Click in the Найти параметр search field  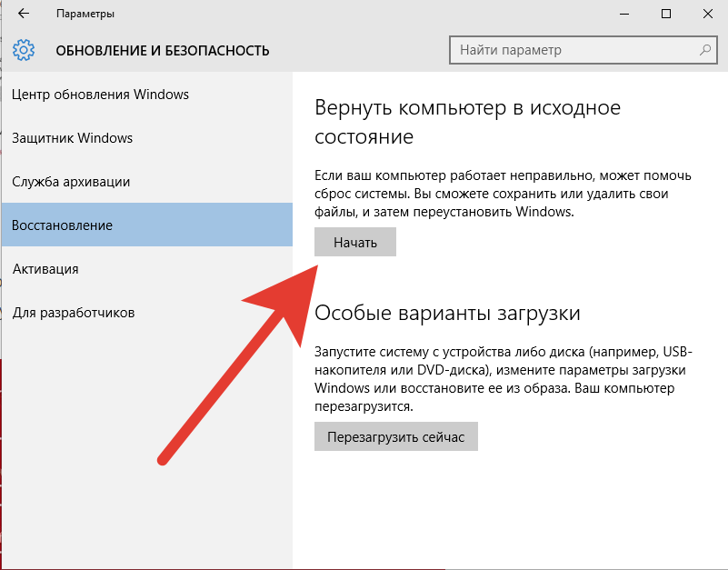click(x=583, y=50)
